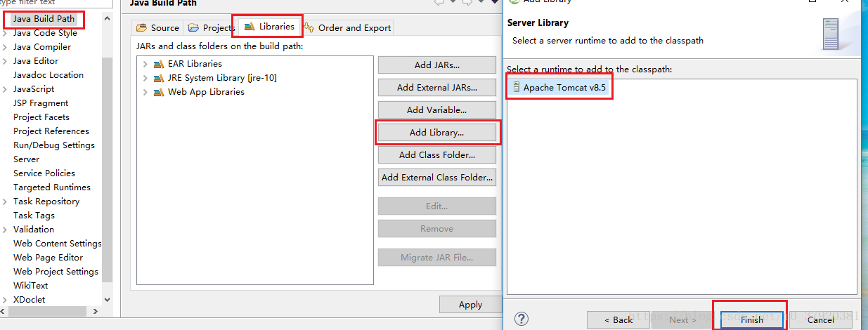Open the Server properties page
The height and width of the screenshot is (330, 868).
26,159
